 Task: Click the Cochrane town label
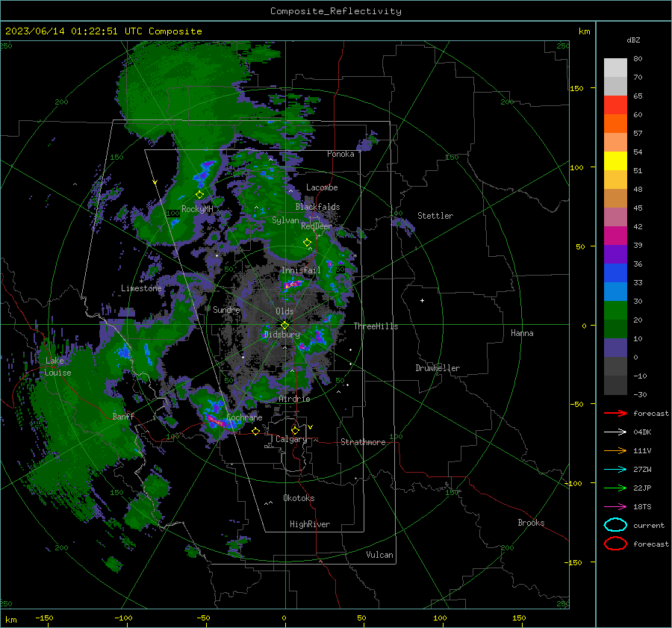[244, 417]
